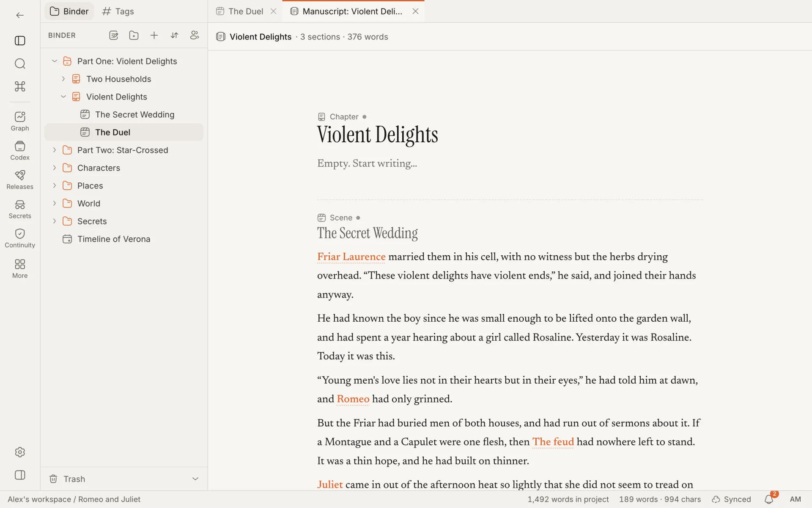Screen dimensions: 812x508
Task: Follow The feud link in text
Action: (x=553, y=442)
